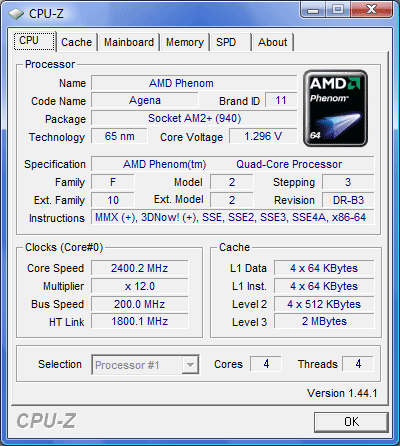Screen dimensions: 400x446
Task: Click the HT Link value 1800.1 MHz
Action: [x=140, y=321]
